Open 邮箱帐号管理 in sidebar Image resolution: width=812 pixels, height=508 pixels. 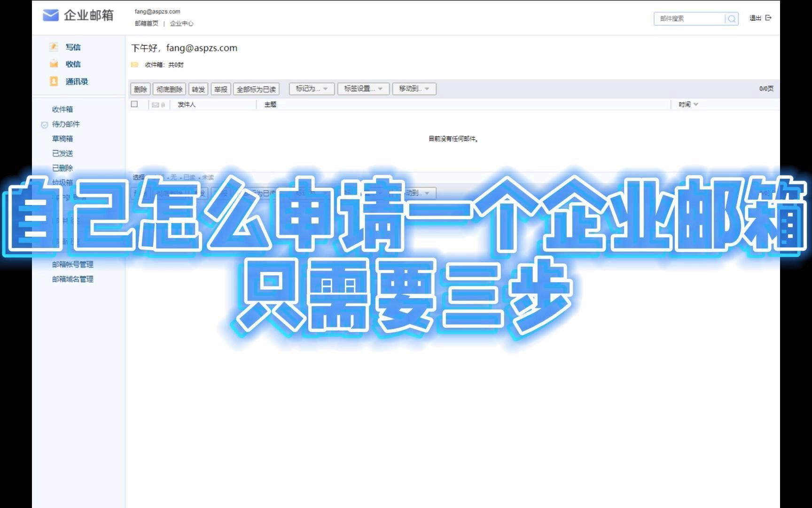73,264
